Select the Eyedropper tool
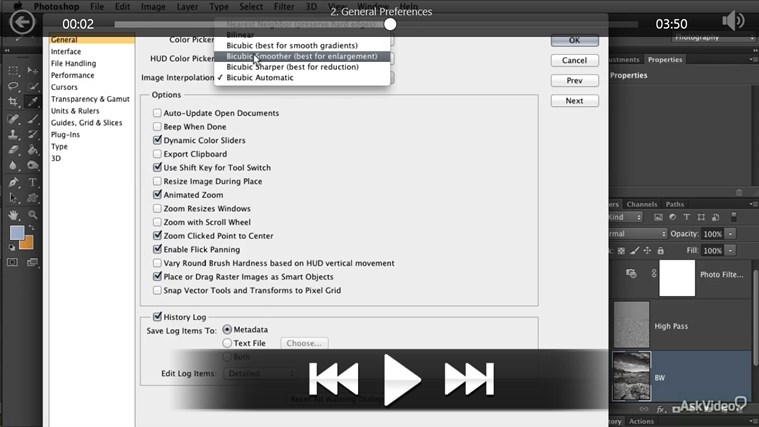The height and width of the screenshot is (427, 759). click(32, 102)
